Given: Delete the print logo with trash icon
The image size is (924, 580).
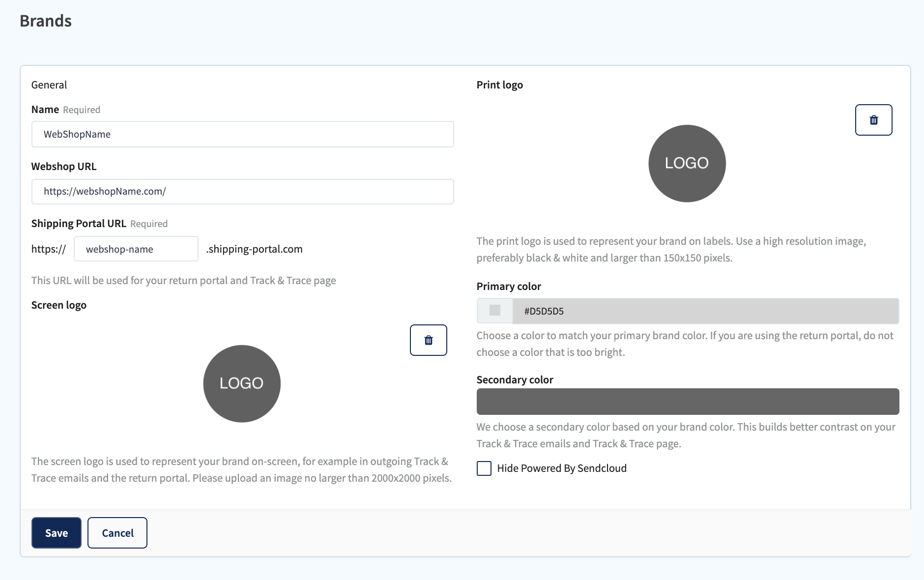Looking at the screenshot, I should [873, 120].
